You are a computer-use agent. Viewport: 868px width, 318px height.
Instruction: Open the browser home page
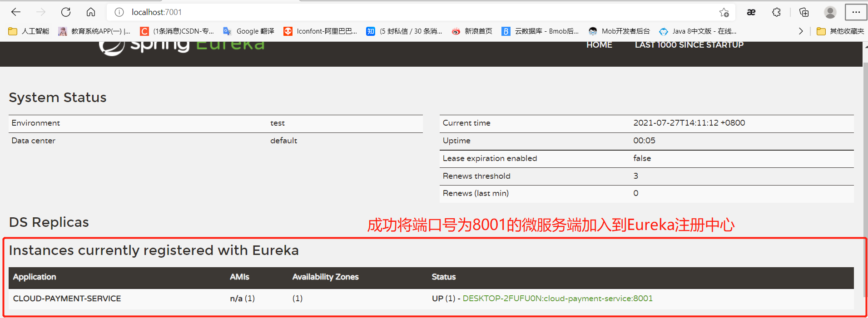point(91,12)
